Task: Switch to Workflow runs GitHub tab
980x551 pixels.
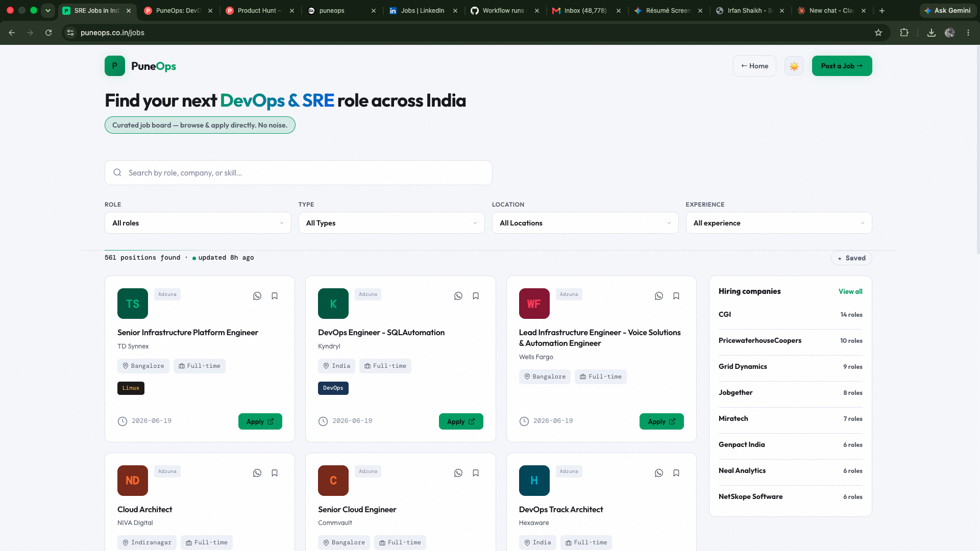Action: point(505,10)
